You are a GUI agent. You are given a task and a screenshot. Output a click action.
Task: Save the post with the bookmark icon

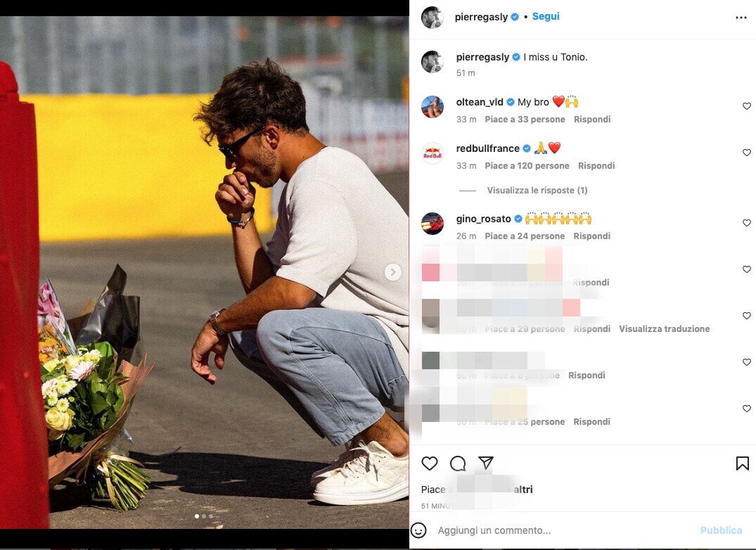[x=743, y=463]
